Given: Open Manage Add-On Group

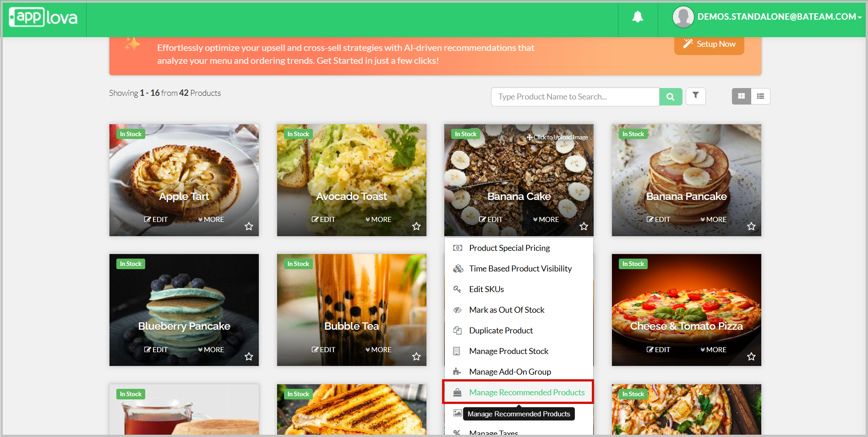Looking at the screenshot, I should 519,372.
